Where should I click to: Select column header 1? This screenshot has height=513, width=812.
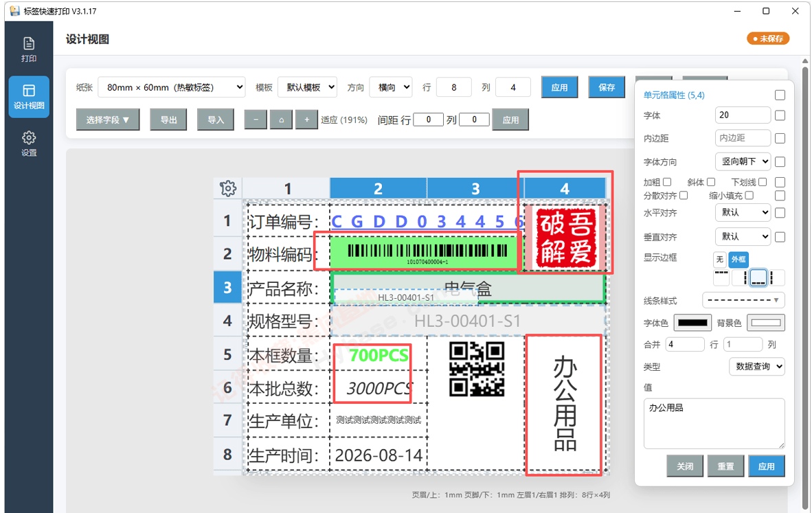pyautogui.click(x=287, y=188)
